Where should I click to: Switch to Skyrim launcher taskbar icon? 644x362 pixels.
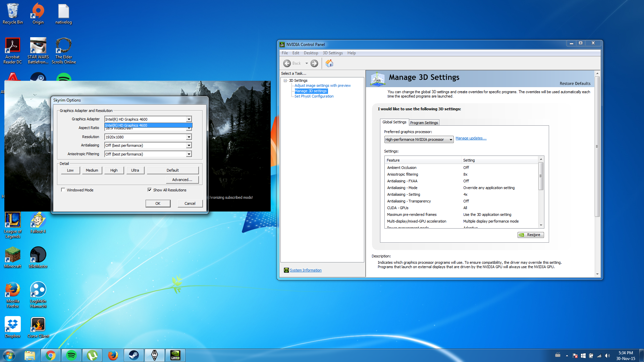tap(155, 355)
